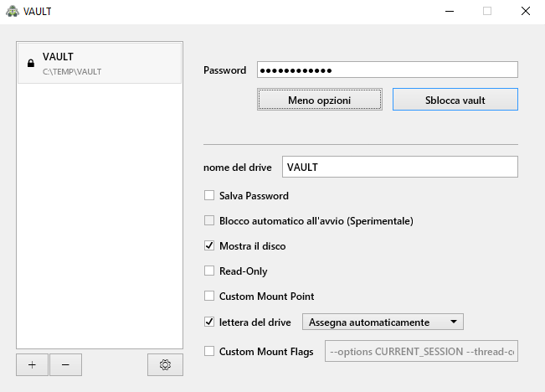Image resolution: width=545 pixels, height=392 pixels.
Task: Click the Cryptomator robot icon in title bar
Action: pyautogui.click(x=13, y=11)
